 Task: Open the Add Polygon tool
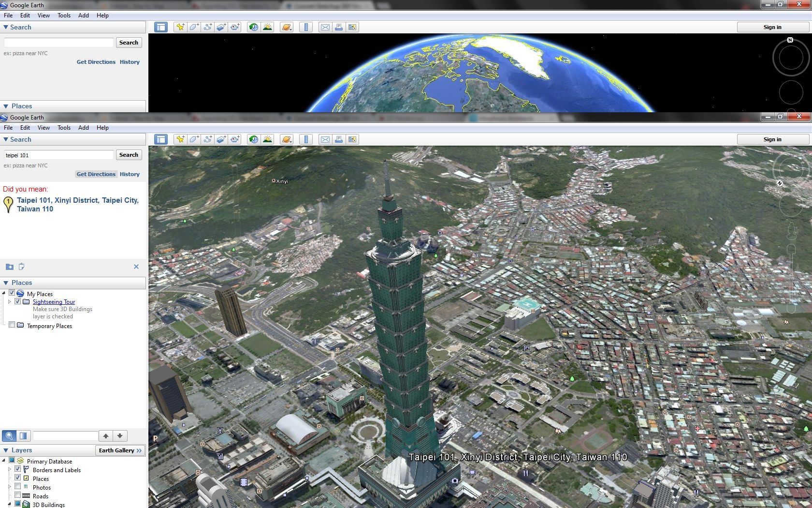[194, 139]
